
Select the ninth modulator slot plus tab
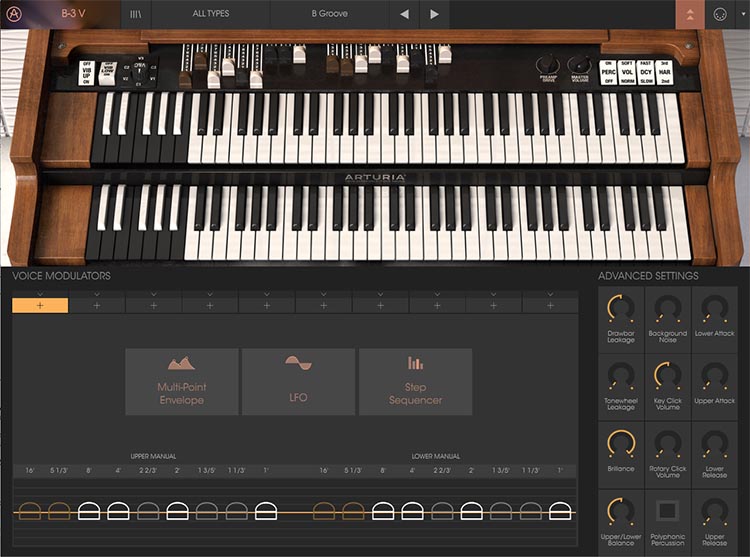[494, 306]
